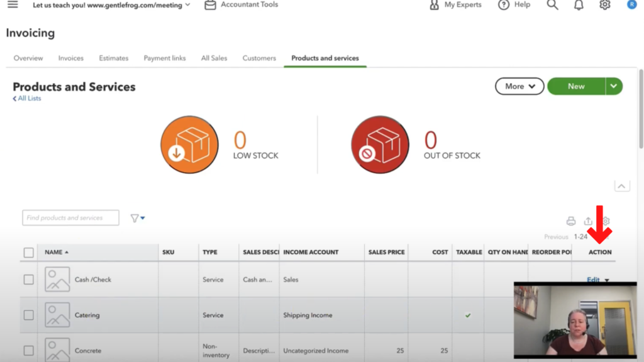Open the table column settings gear icon
This screenshot has height=362, width=644.
point(604,221)
